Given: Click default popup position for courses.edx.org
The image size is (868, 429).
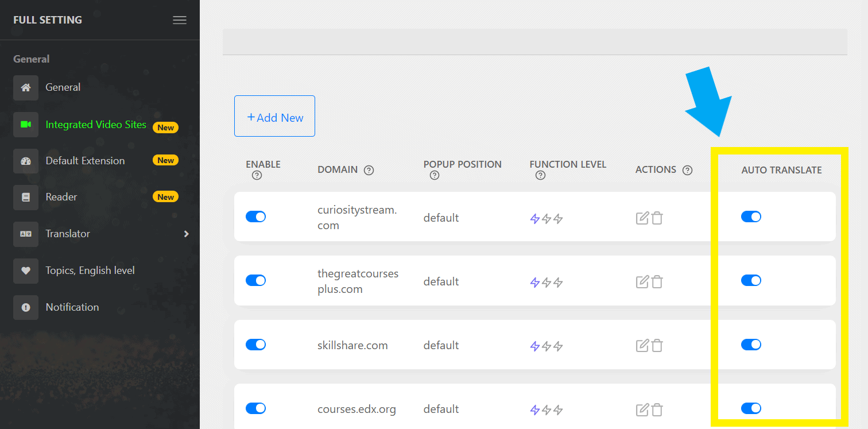Looking at the screenshot, I should point(441,409).
